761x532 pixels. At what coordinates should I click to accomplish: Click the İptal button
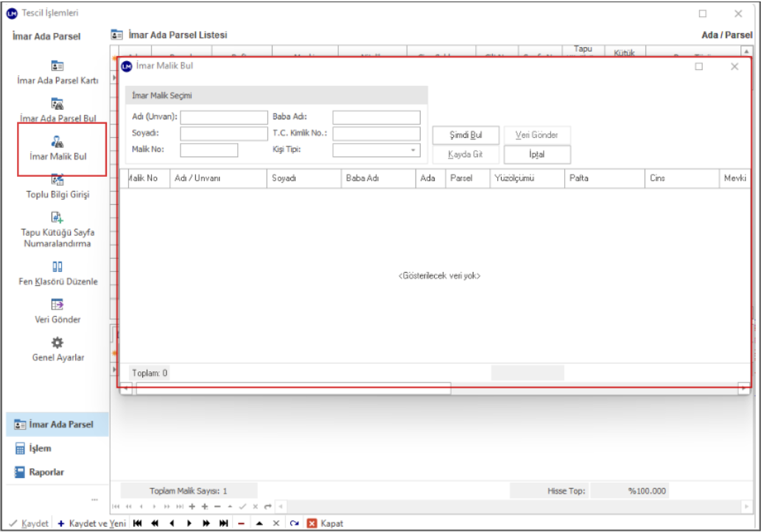[x=537, y=155]
